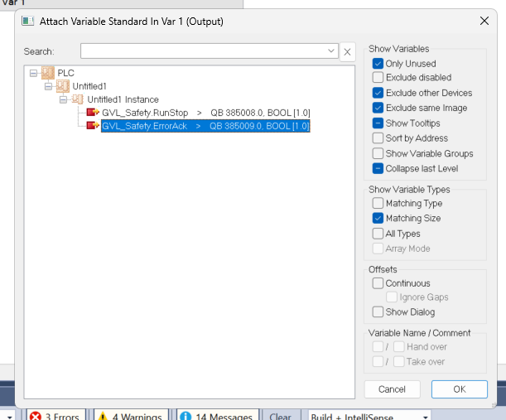Toggle Show Tooltips checkbox
This screenshot has width=506, height=420.
378,123
